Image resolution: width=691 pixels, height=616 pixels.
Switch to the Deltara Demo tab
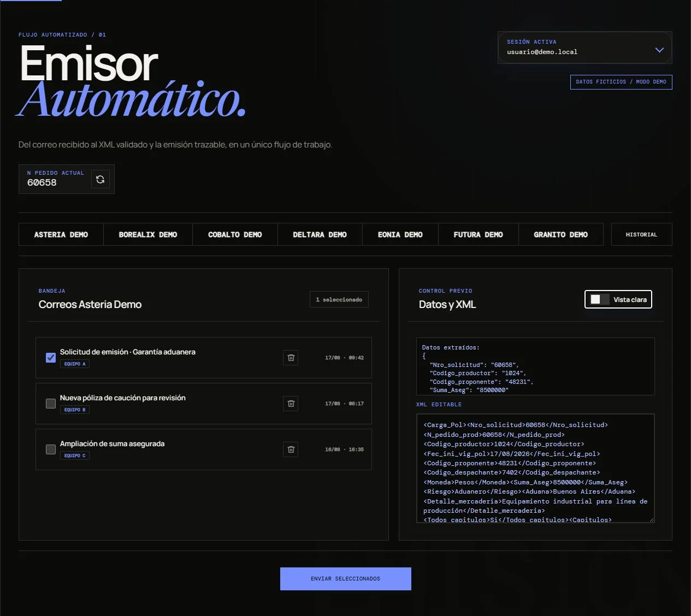[320, 234]
